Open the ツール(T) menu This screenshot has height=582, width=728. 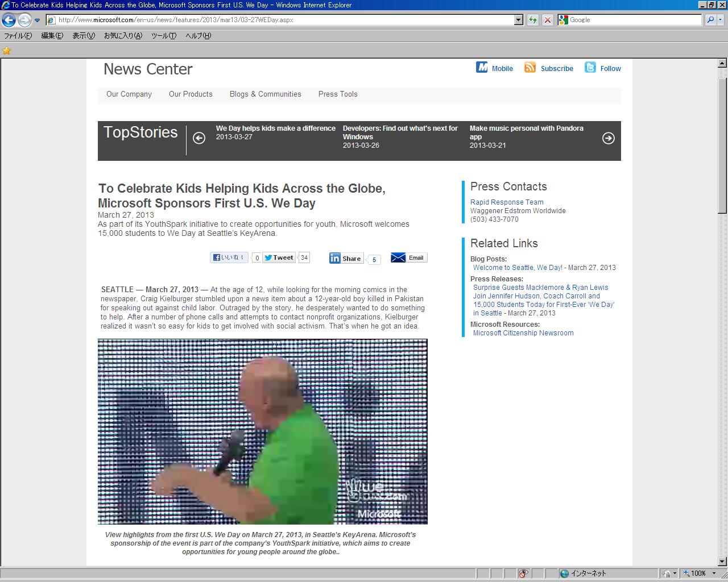click(x=164, y=36)
